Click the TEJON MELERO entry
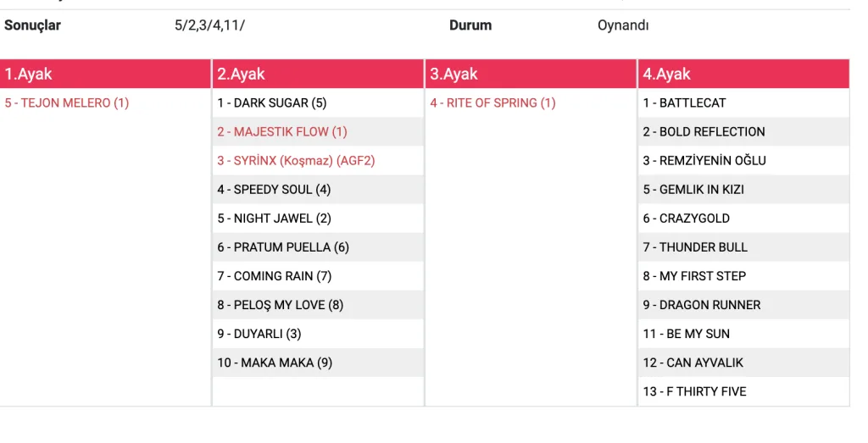Viewport: 868px width, 443px height. point(67,103)
